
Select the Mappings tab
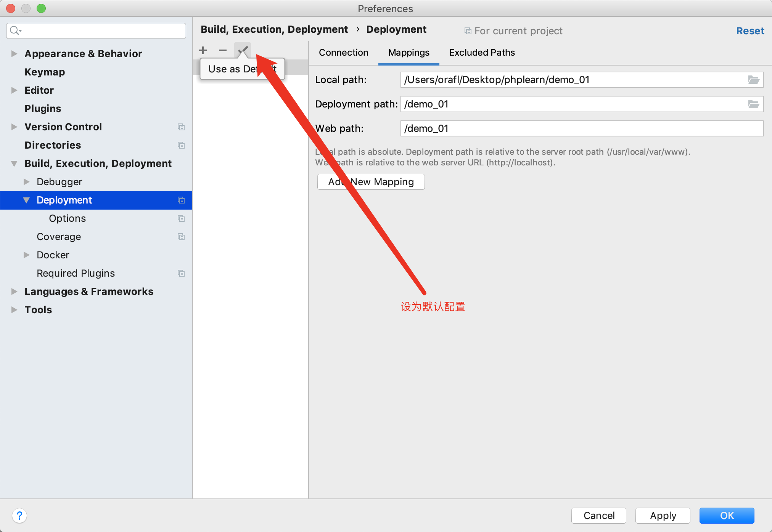click(409, 53)
